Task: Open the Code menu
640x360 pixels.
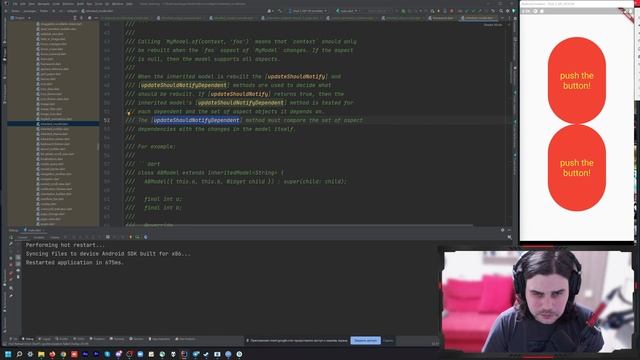Action: click(x=56, y=4)
